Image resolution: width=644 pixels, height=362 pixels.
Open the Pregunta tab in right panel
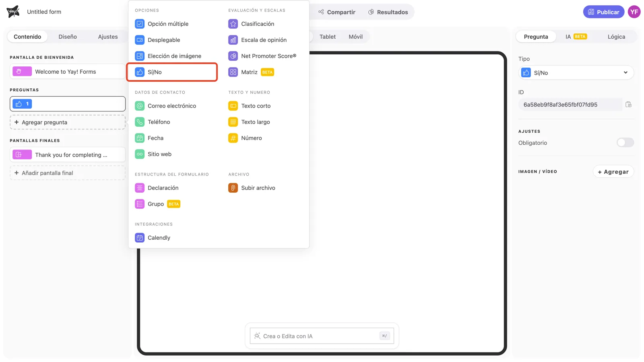click(x=536, y=37)
